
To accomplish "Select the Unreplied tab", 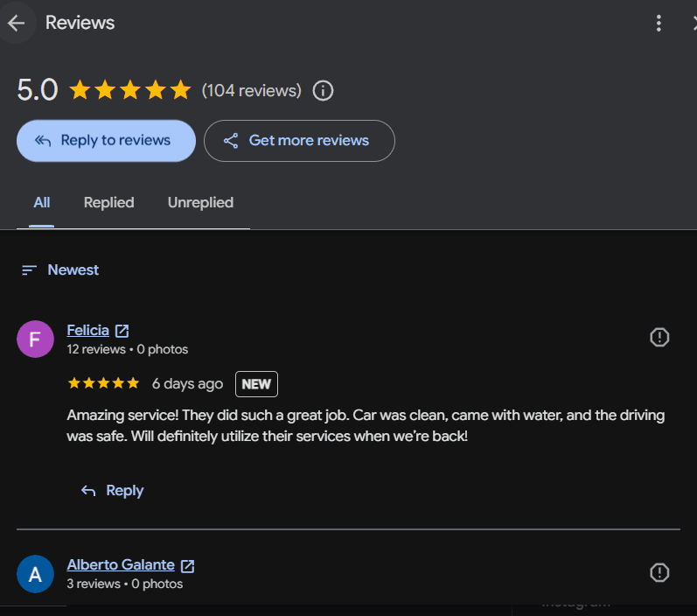I will 200,203.
